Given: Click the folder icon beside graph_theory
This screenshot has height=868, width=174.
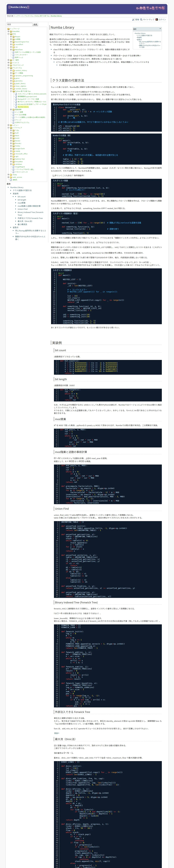Looking at the screenshot, I should point(13,84).
